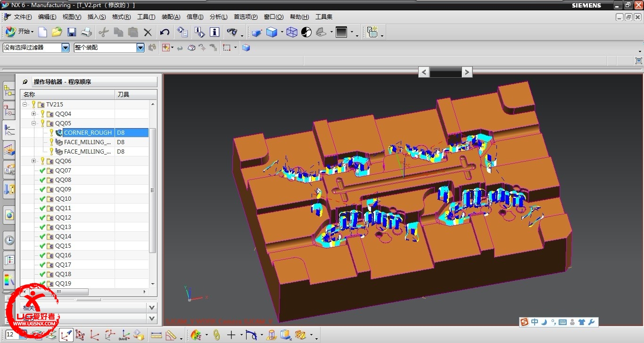Click the navigator scroll-down arrow
The image size is (644, 343).
152,284
